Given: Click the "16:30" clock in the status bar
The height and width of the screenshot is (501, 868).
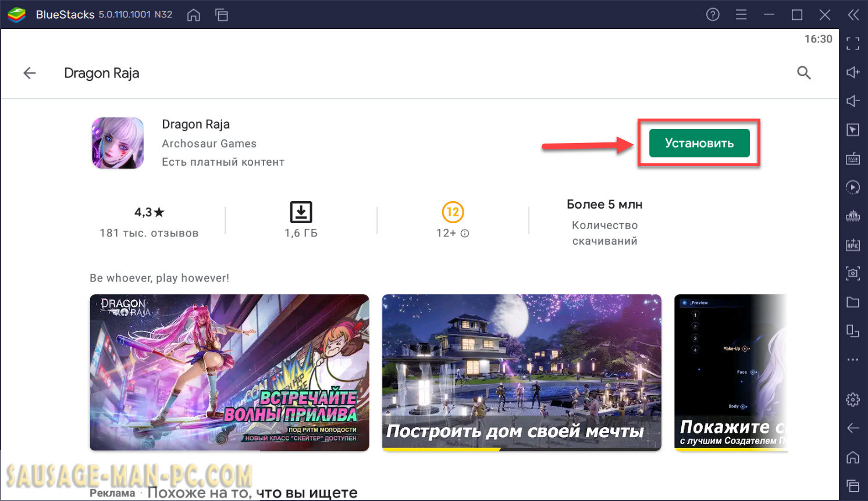Looking at the screenshot, I should click(818, 39).
